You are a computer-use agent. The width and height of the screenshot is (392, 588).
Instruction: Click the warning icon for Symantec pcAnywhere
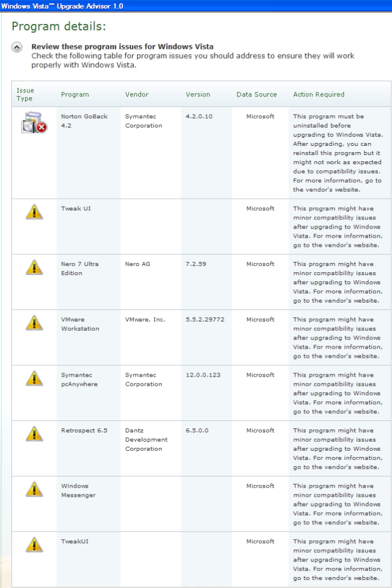[34, 378]
